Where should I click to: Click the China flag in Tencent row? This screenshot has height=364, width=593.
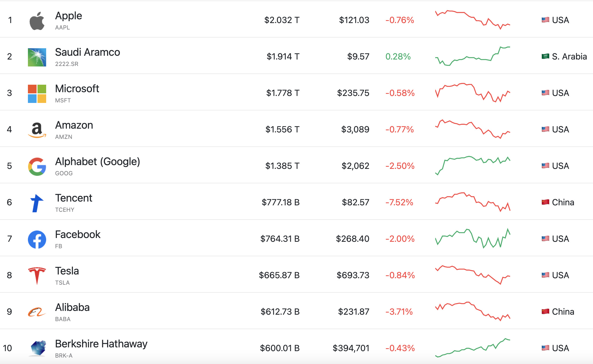[545, 202]
